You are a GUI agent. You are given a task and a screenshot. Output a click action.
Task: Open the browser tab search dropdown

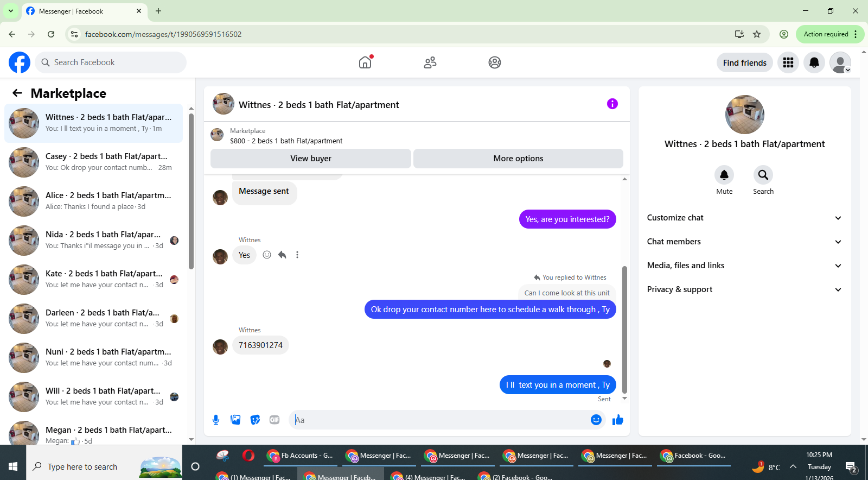11,11
